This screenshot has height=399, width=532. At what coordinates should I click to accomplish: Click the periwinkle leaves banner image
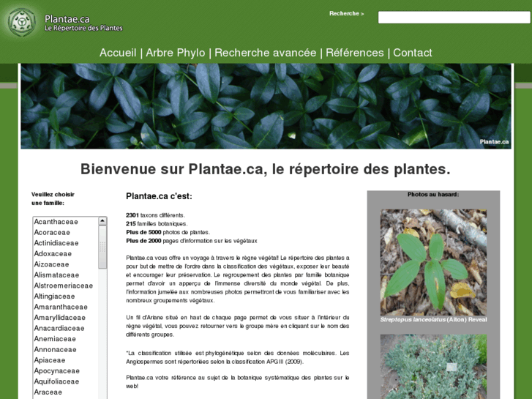coord(266,106)
